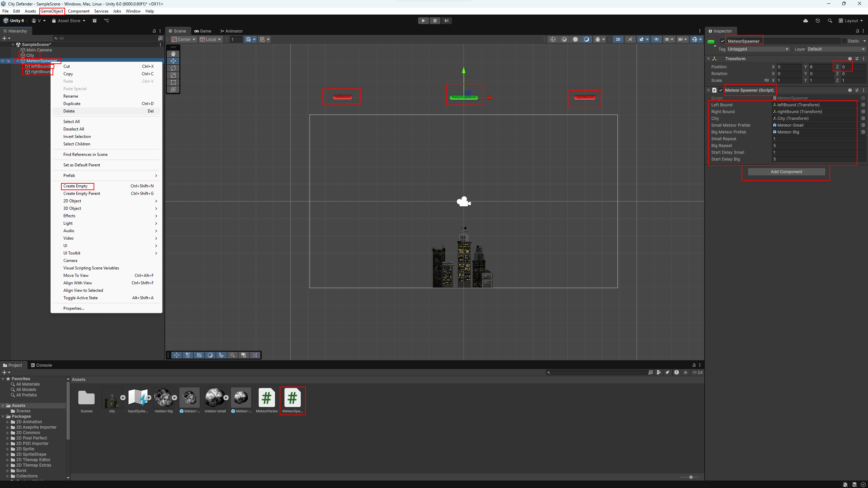The image size is (868, 488).
Task: Toggle the 2D view mode button
Action: click(x=618, y=39)
